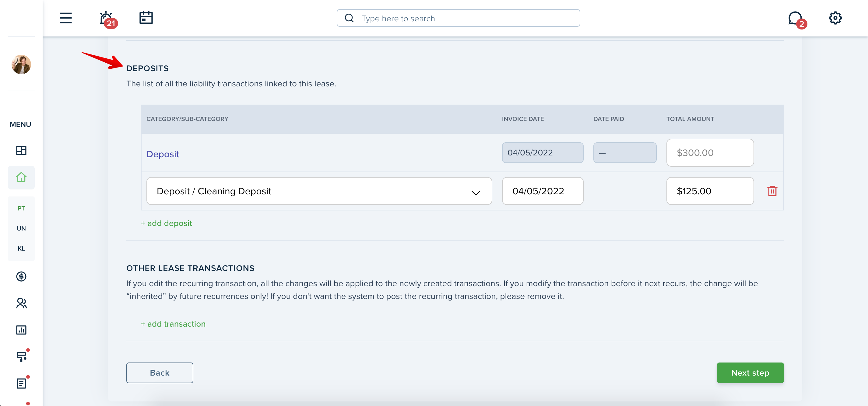Viewport: 868px width, 406px height.
Task: Open the contacts people icon in sidebar
Action: [21, 303]
